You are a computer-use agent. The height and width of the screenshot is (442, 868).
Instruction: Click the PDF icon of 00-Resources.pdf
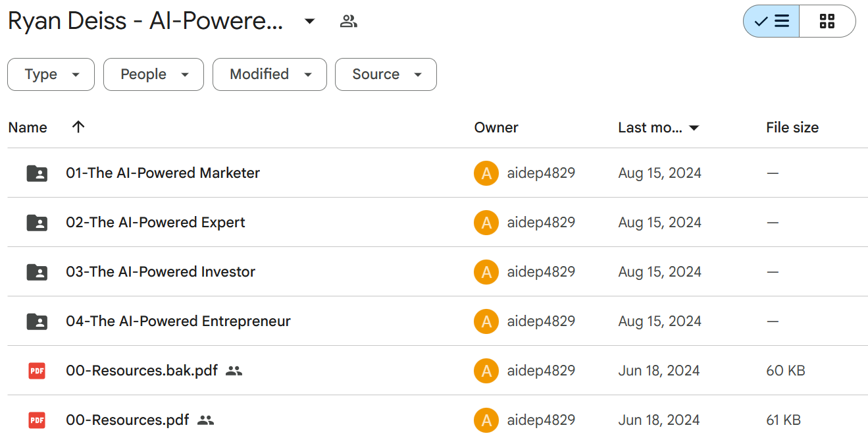tap(37, 420)
